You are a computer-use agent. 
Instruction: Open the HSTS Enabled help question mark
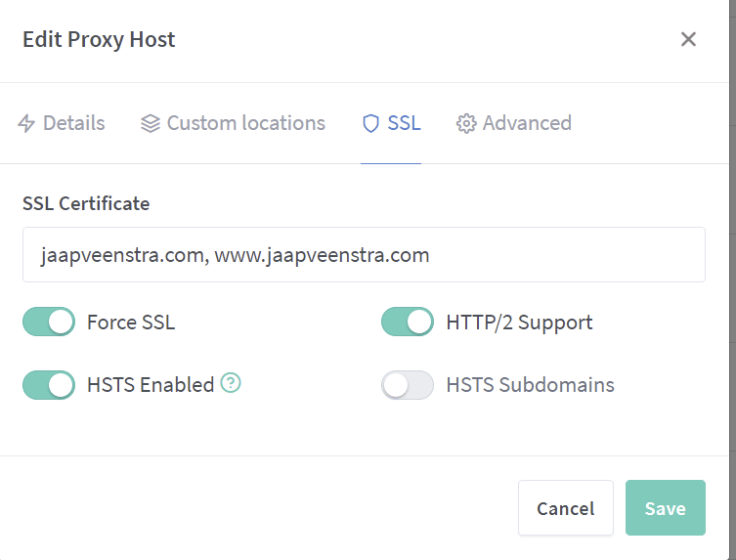(x=231, y=383)
